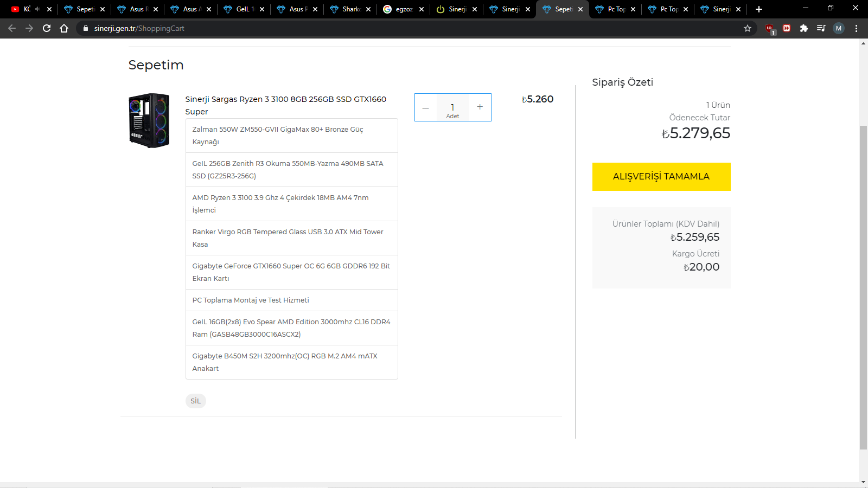The height and width of the screenshot is (488, 868).
Task: Select the GeIL 256GB Zenith R3 SSD row
Action: click(292, 170)
